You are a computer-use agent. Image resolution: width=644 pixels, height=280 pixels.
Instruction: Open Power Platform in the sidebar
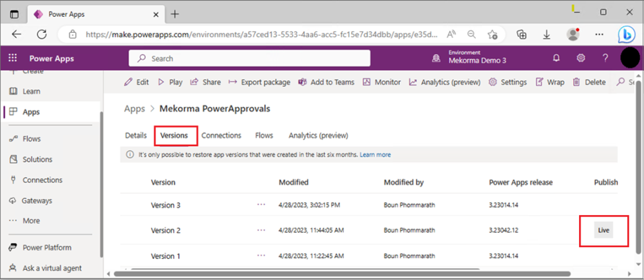pyautogui.click(x=40, y=248)
